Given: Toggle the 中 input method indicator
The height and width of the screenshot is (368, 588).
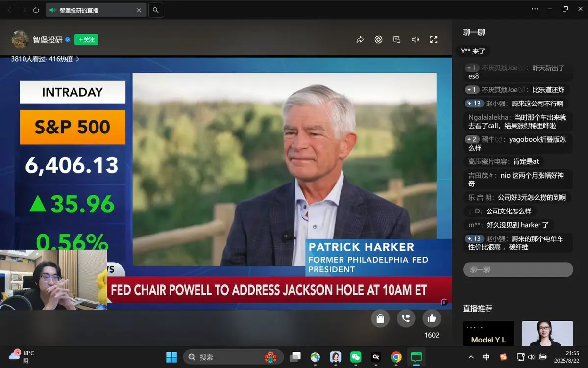Looking at the screenshot, I should tap(486, 357).
